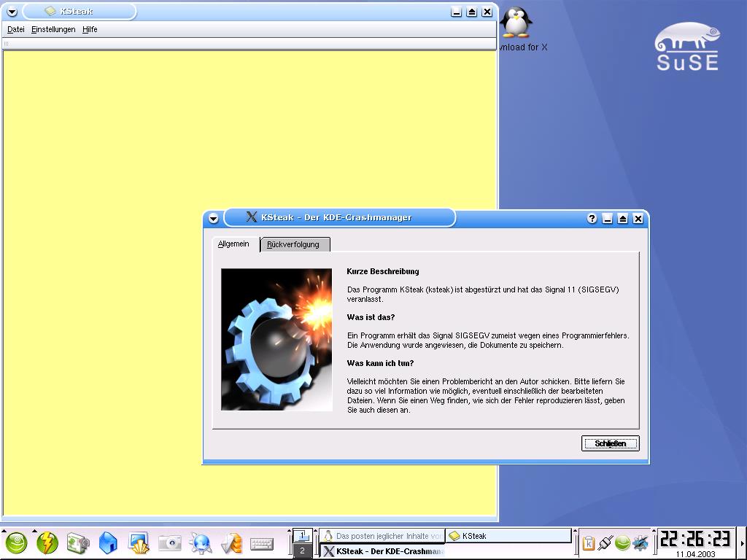Switch to virtual desktop 2
Viewport: 747px width, 560px height.
302,551
